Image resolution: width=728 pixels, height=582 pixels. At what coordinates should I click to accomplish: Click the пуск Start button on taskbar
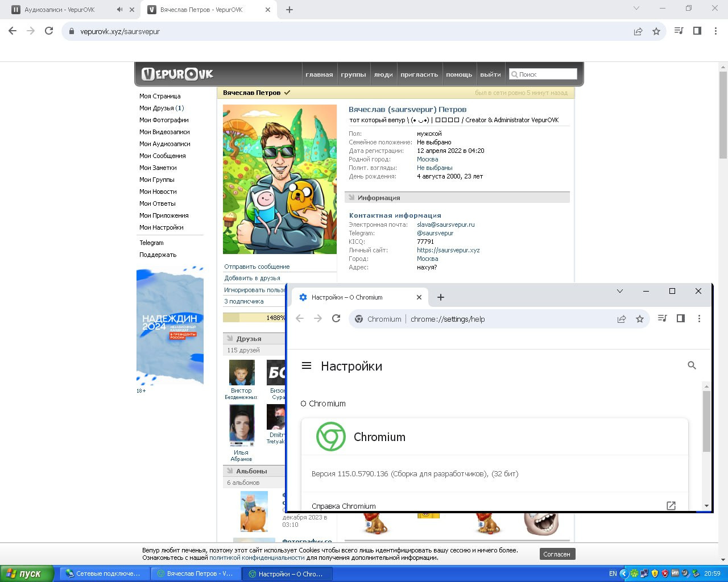tap(27, 573)
